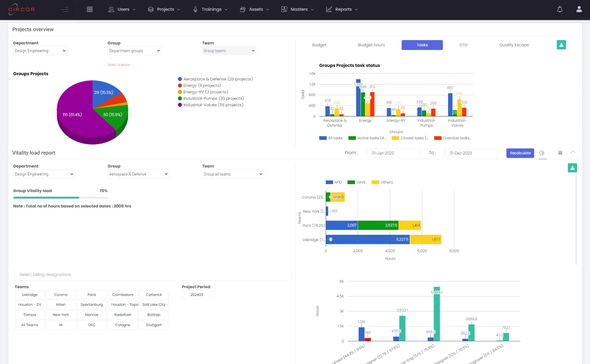The height and width of the screenshot is (364, 590).
Task: Click the apps grid icon in navbar
Action: [89, 9]
